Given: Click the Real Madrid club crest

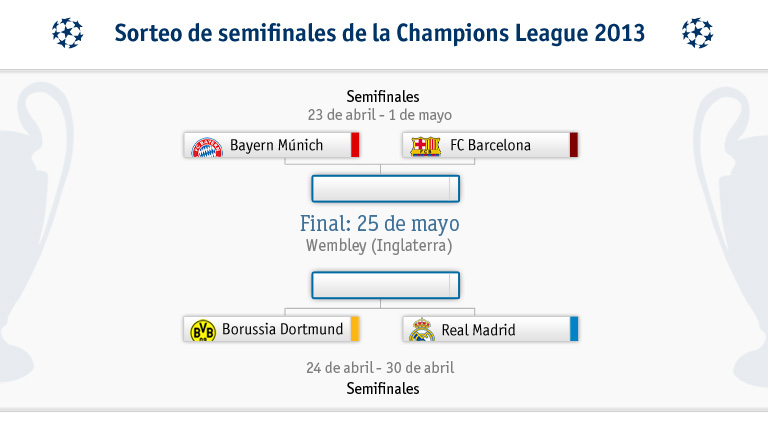Looking at the screenshot, I should [423, 330].
